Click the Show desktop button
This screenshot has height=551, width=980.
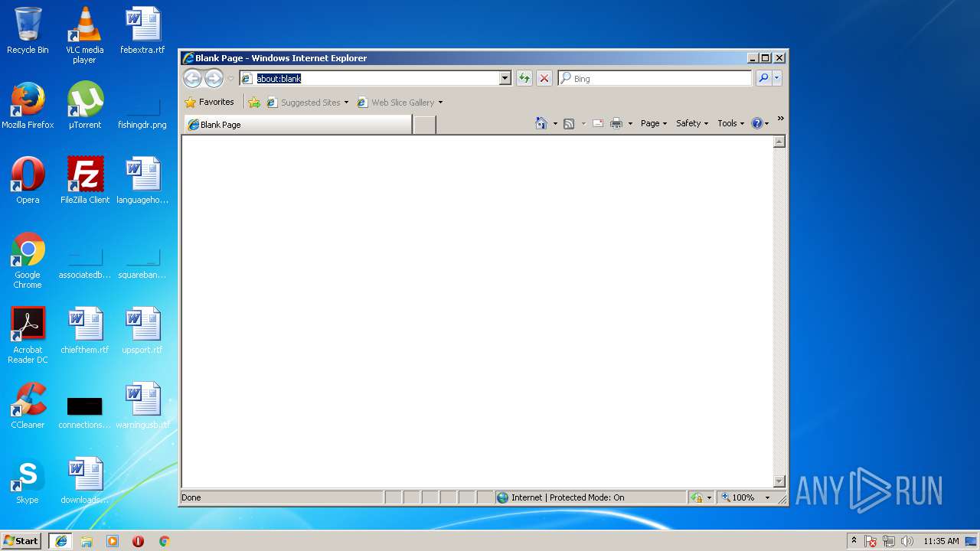972,541
